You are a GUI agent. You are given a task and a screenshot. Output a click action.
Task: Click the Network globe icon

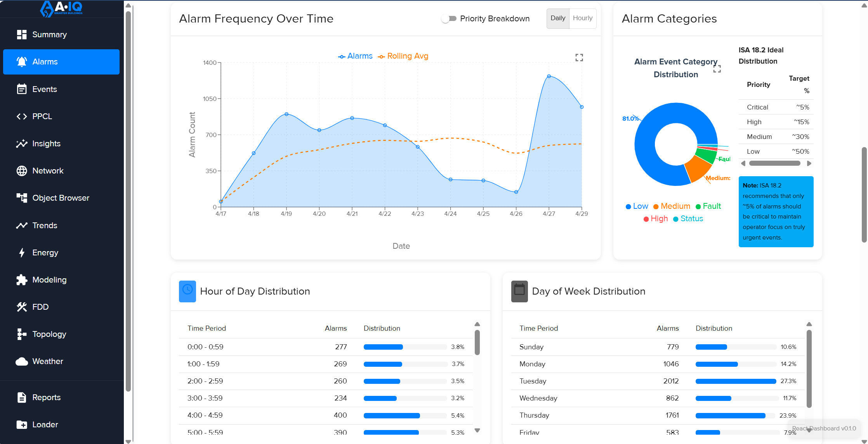click(22, 171)
